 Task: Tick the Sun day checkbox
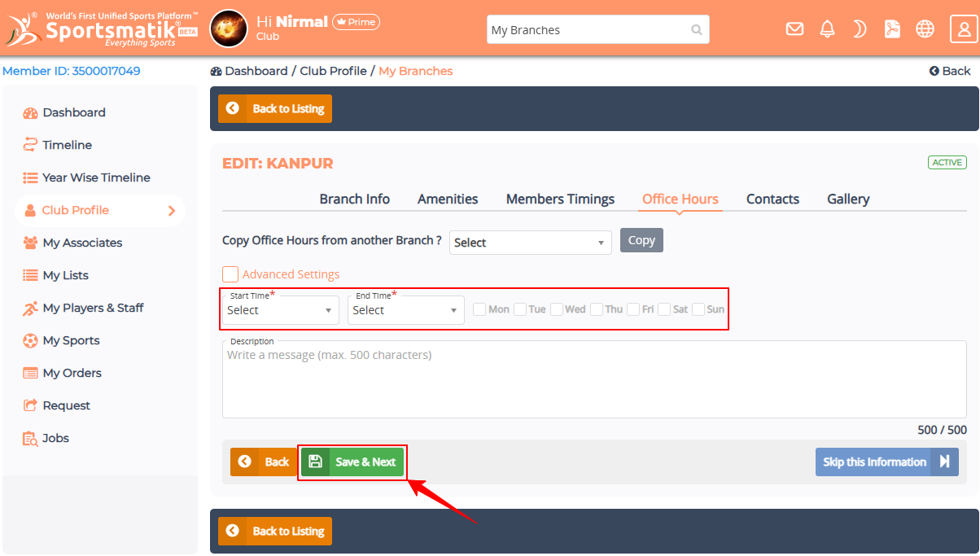pos(698,309)
